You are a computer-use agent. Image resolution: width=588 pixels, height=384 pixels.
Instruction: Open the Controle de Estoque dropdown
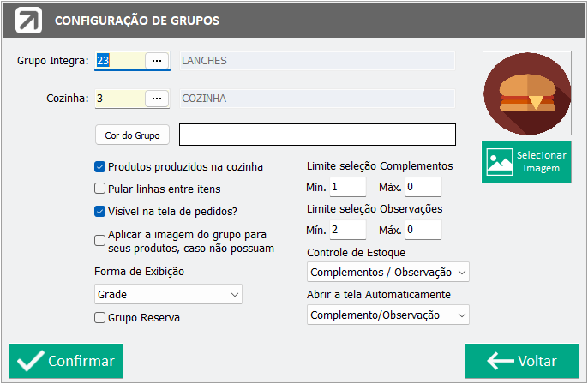387,272
